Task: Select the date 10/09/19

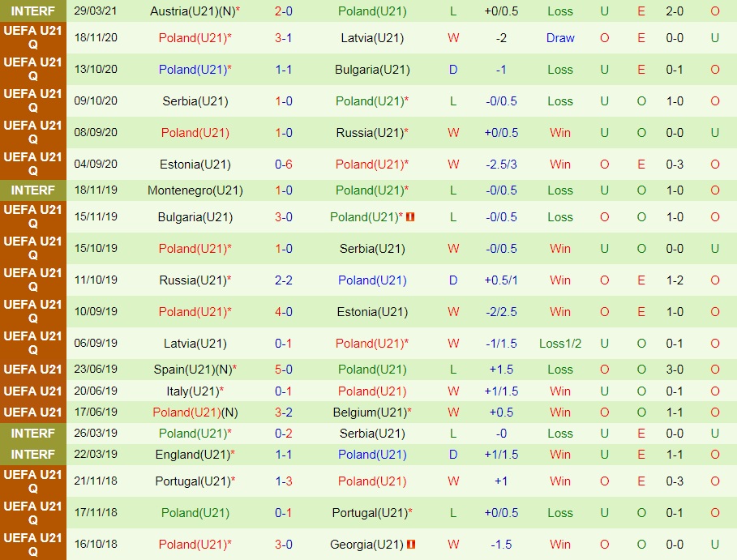Action: click(96, 311)
